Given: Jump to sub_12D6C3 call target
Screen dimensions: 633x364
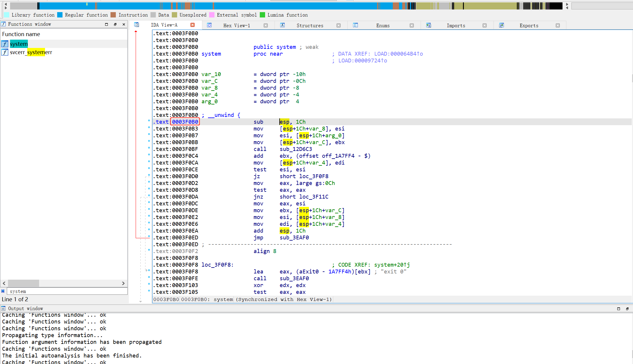Looking at the screenshot, I should point(296,149).
